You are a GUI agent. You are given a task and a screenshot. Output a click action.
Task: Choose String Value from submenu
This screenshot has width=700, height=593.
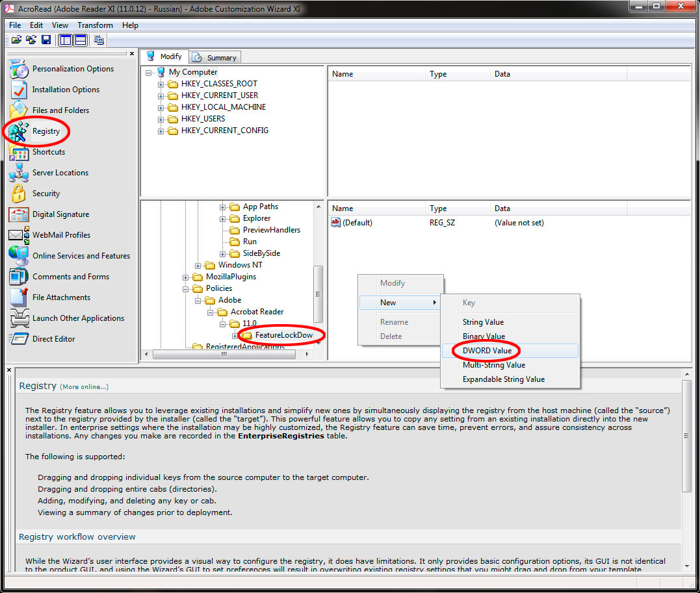[510, 322]
